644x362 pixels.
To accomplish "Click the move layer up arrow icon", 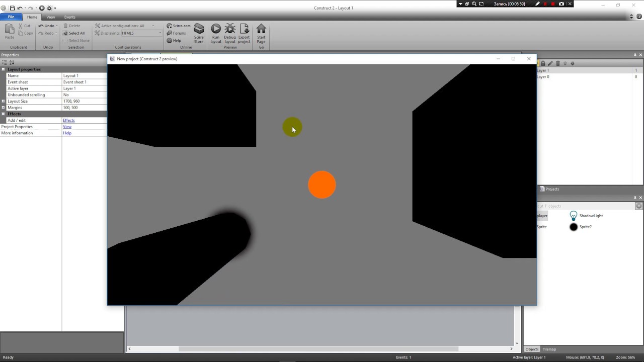I will [565, 63].
